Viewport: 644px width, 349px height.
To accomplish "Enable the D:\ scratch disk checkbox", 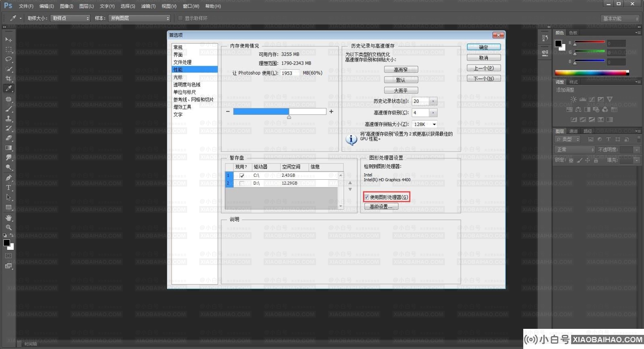I will coord(242,183).
